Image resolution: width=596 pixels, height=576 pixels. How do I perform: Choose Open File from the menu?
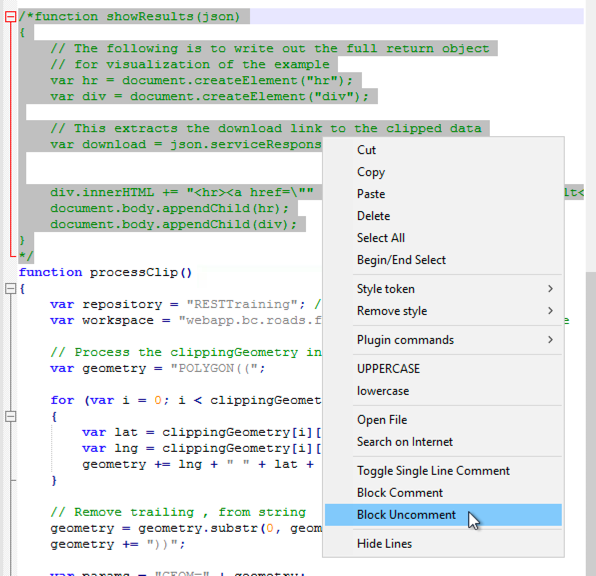pos(443,420)
